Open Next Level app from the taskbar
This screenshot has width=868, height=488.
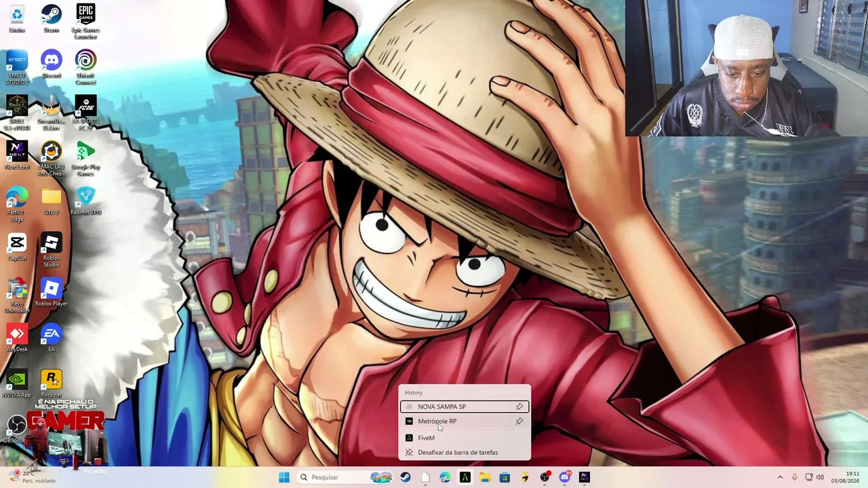[585, 477]
